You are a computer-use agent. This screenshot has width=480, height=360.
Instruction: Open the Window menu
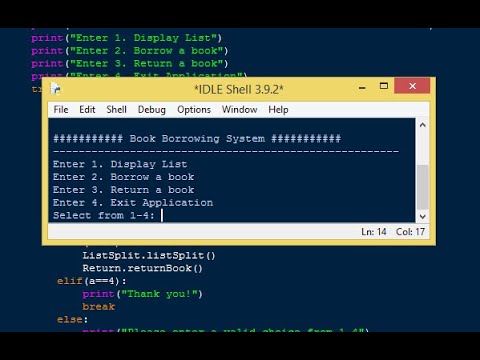tap(239, 109)
